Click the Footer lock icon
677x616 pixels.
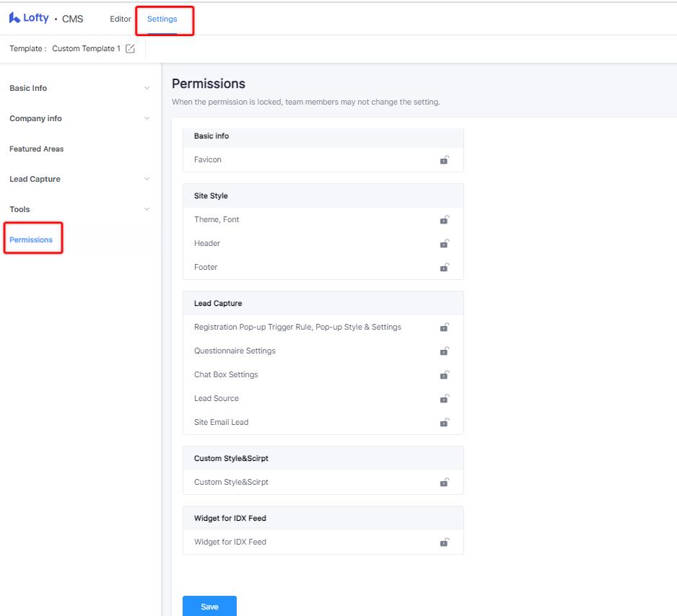[x=445, y=268]
